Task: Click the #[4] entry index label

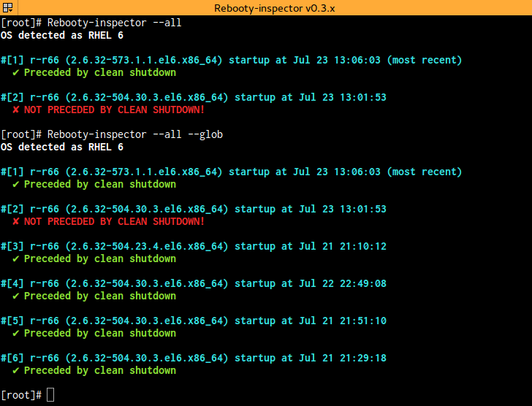Action: pos(12,284)
